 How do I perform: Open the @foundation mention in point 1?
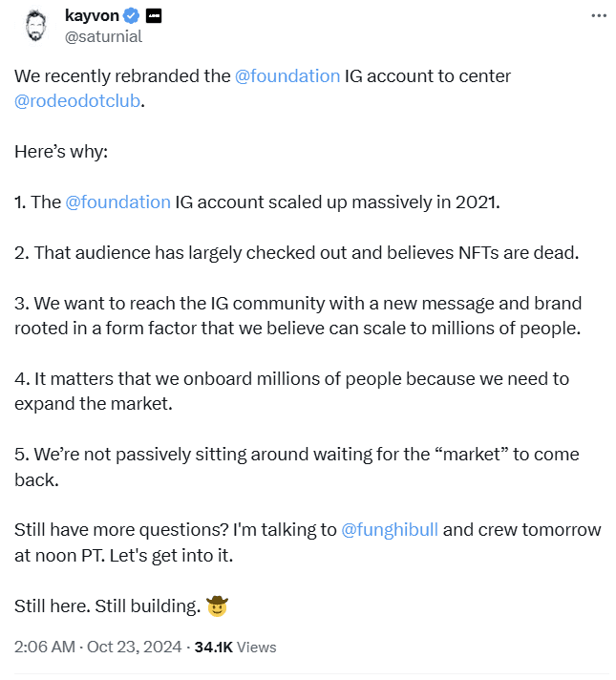[118, 202]
